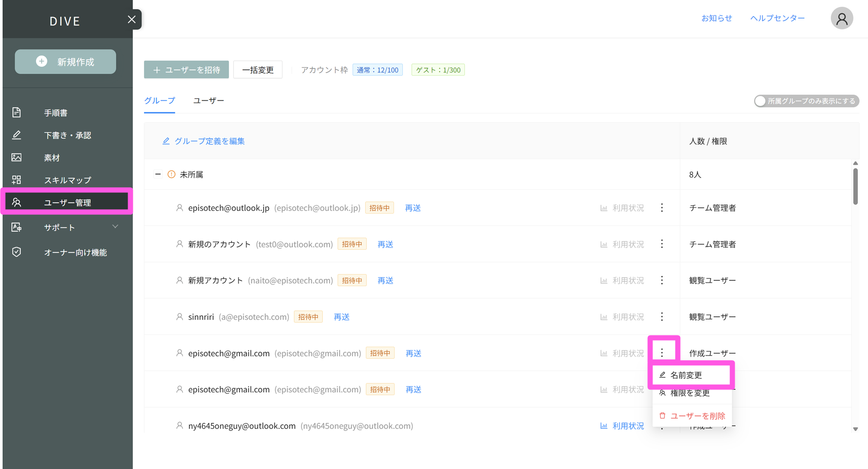Screen dimensions: 868x469
Task: Select the スキルマップ grid icon
Action: 16,180
